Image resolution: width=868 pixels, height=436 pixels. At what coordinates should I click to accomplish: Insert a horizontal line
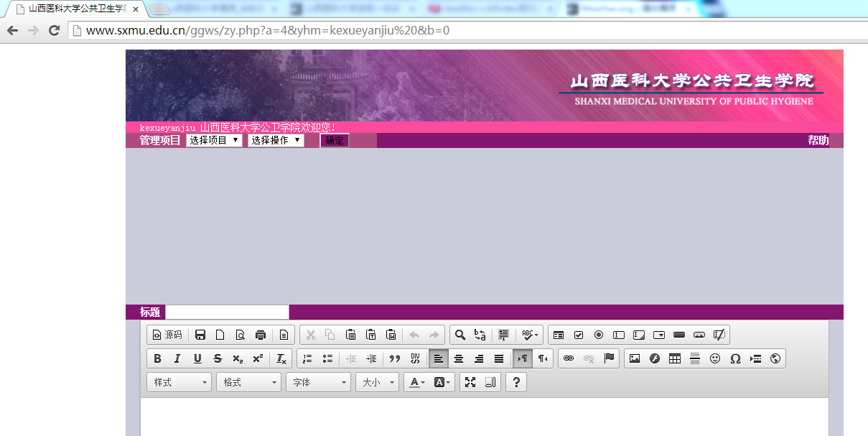tap(694, 358)
